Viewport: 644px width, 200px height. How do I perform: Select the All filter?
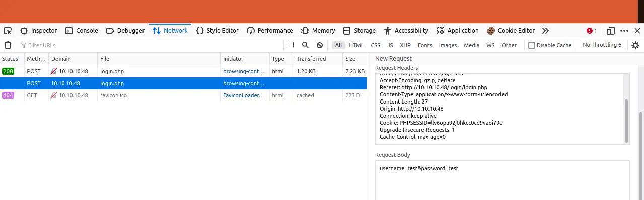338,45
